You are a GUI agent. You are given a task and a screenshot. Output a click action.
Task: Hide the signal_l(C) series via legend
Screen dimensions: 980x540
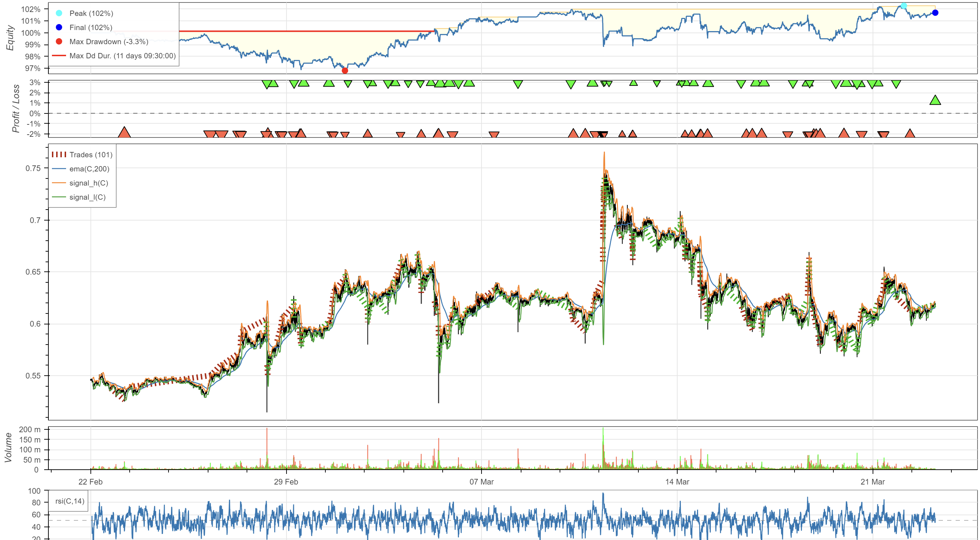click(88, 197)
